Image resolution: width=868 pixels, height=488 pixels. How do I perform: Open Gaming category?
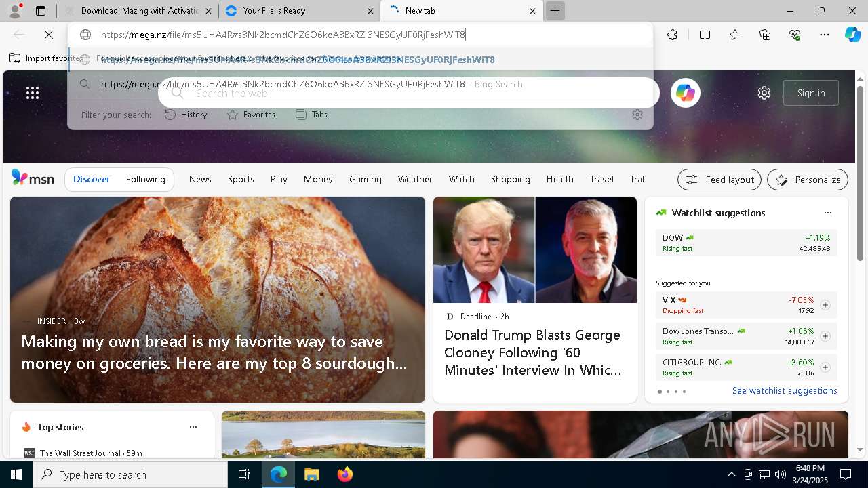(x=366, y=179)
